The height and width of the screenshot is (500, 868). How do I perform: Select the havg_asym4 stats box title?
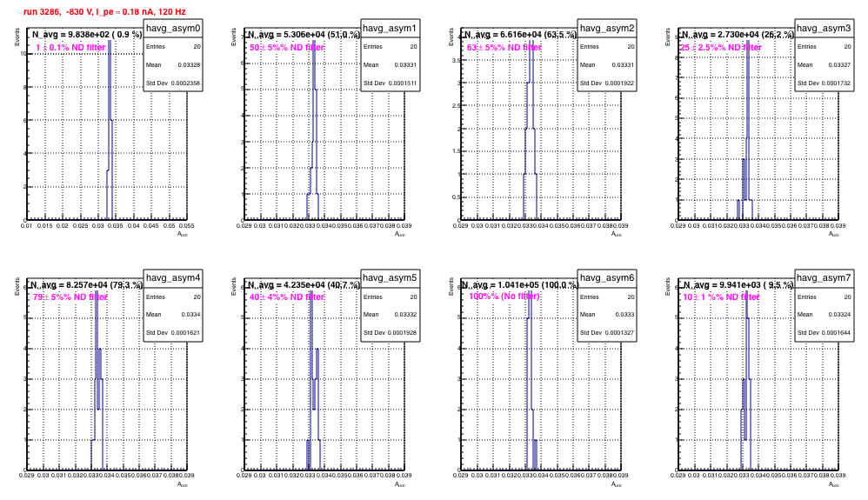173,278
